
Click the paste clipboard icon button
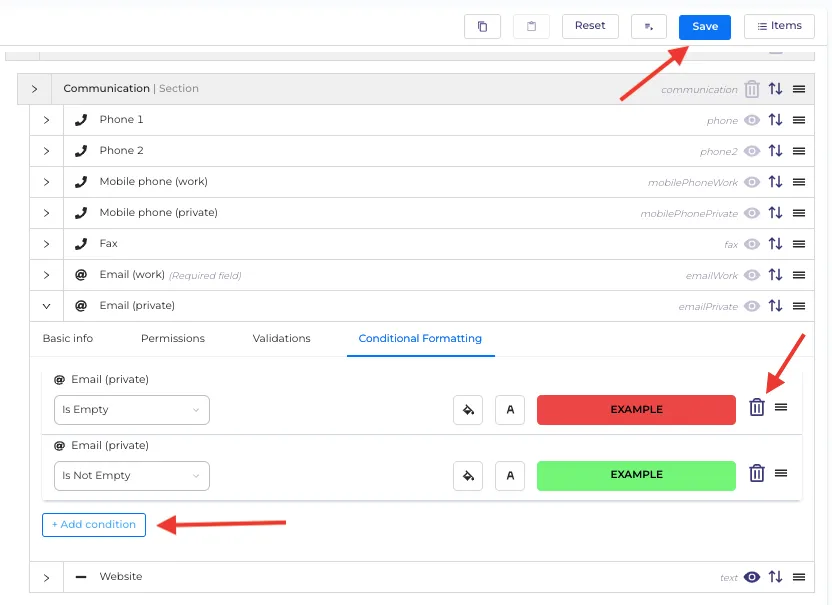(x=531, y=27)
